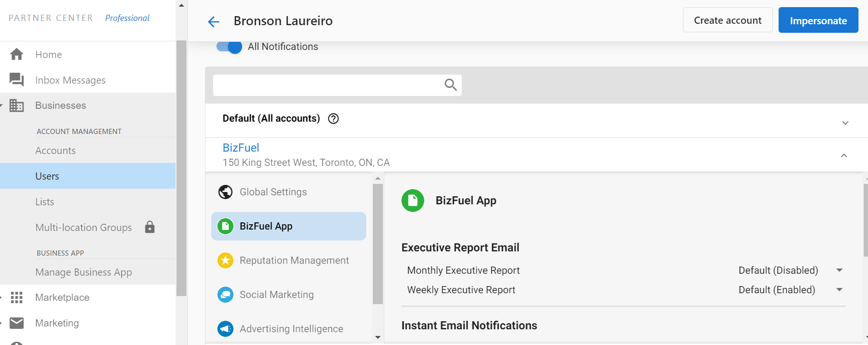Click the sidebar vertical scrollbar
The width and height of the screenshot is (868, 345).
coord(181,168)
